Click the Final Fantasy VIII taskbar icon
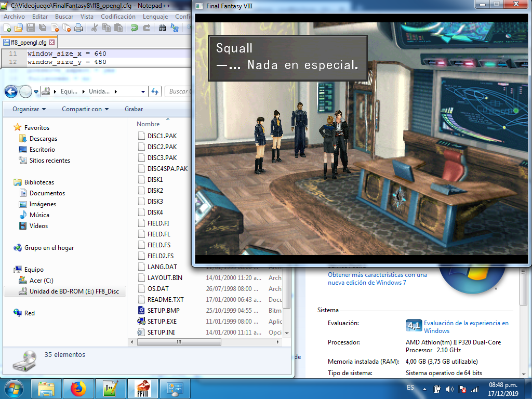 (143, 389)
